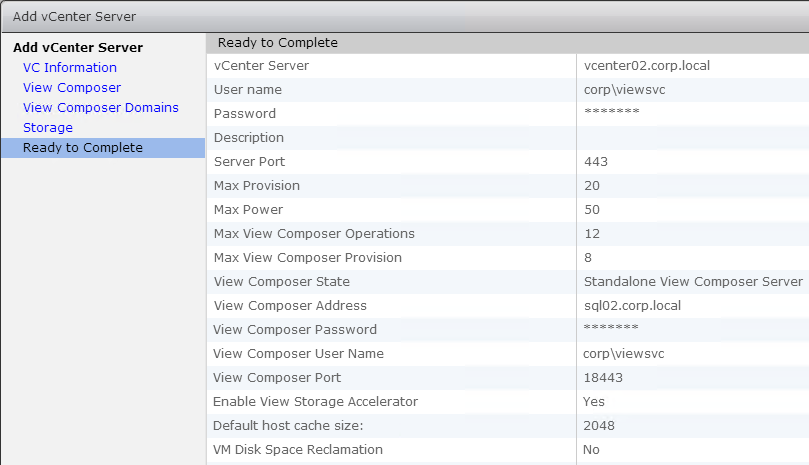Viewport: 809px width, 465px height.
Task: Select View Composer User Name value corp\viewsvc
Action: 623,354
